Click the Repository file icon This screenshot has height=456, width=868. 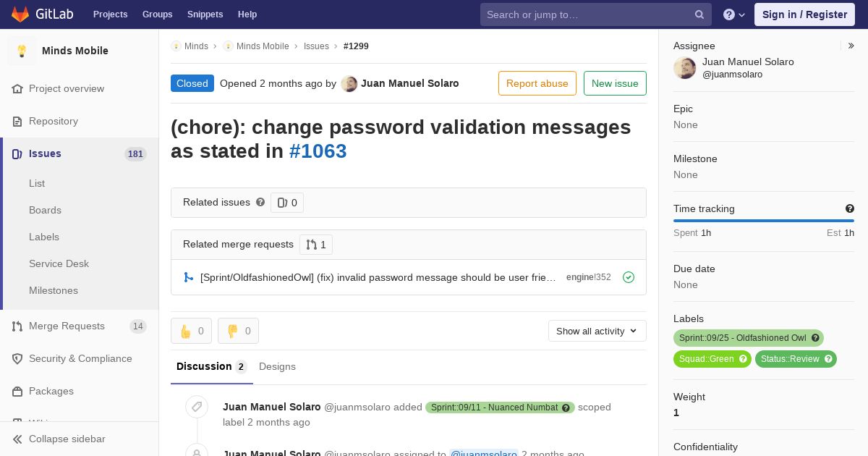17,121
